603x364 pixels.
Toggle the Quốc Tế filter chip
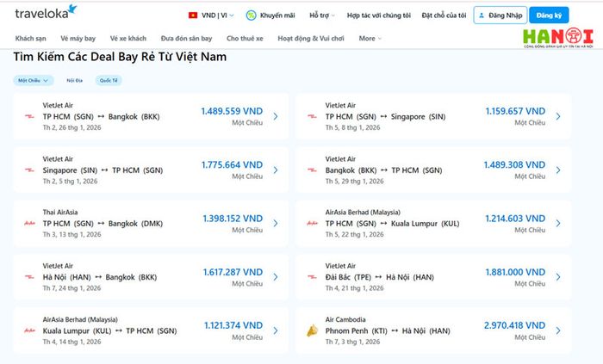pos(109,80)
